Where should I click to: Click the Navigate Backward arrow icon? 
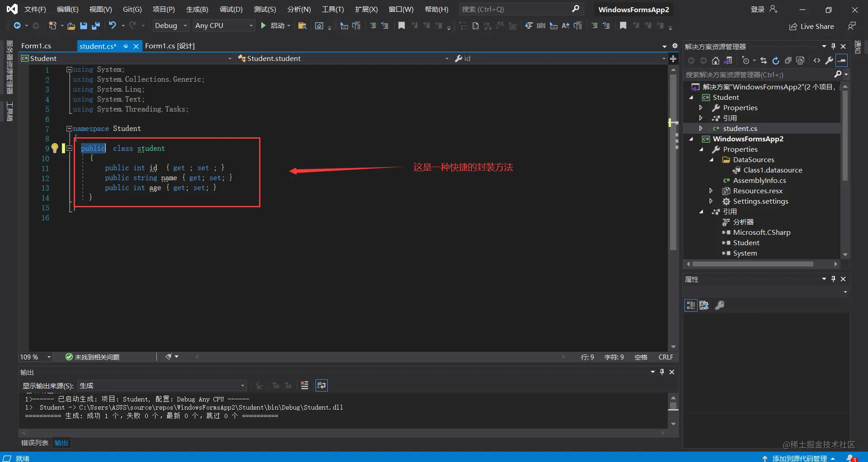17,26
